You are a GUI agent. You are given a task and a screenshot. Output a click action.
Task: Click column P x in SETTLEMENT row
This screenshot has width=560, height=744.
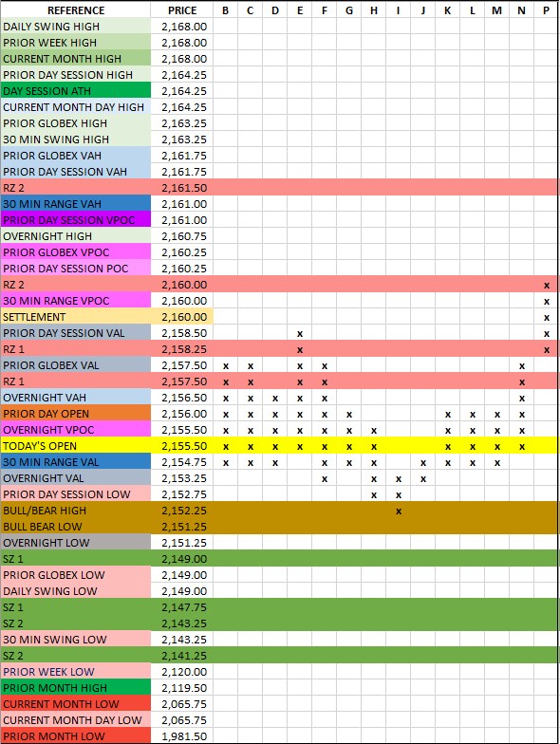tap(547, 317)
